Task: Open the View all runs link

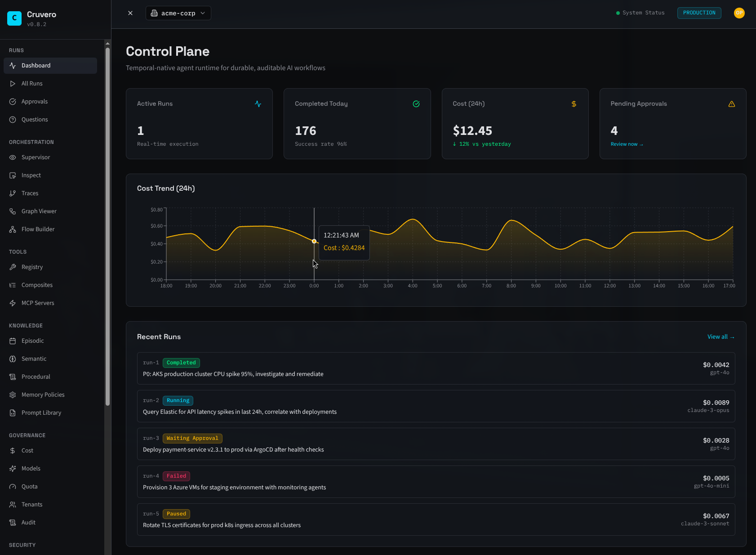Action: tap(720, 336)
